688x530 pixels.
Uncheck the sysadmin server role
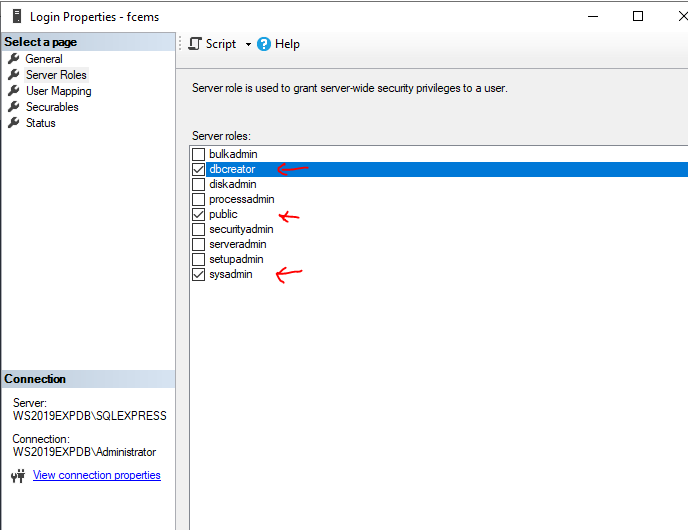click(199, 274)
